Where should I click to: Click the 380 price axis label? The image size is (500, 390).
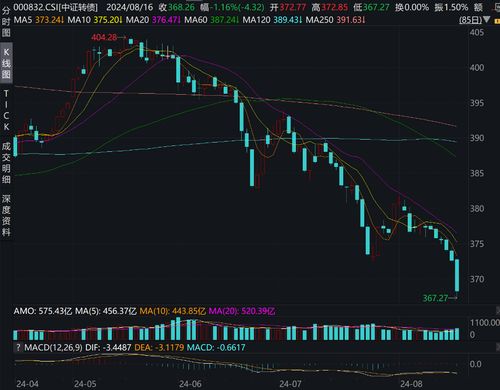tap(477, 209)
